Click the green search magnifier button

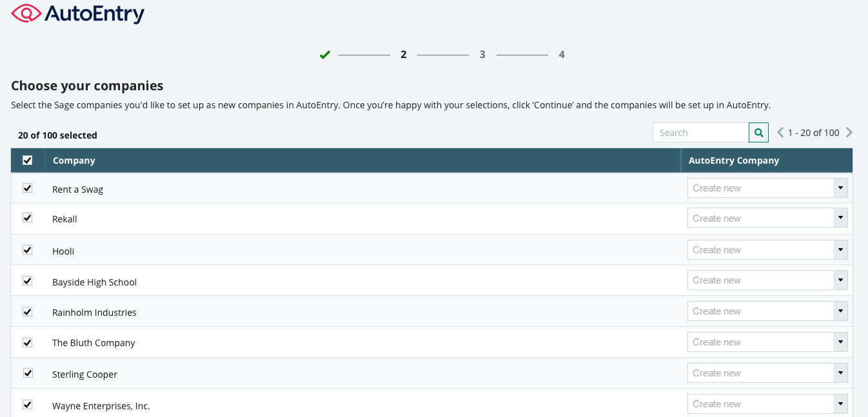point(758,133)
